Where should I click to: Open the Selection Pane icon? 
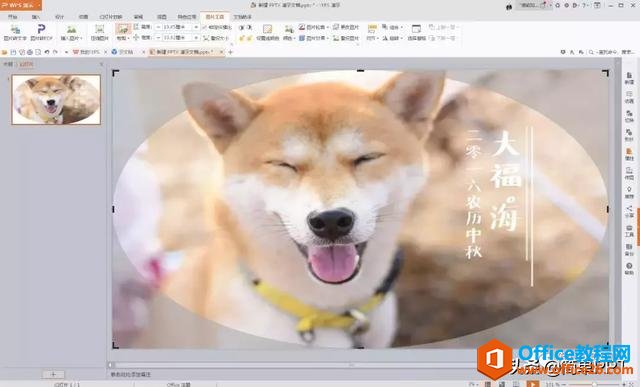[x=416, y=29]
